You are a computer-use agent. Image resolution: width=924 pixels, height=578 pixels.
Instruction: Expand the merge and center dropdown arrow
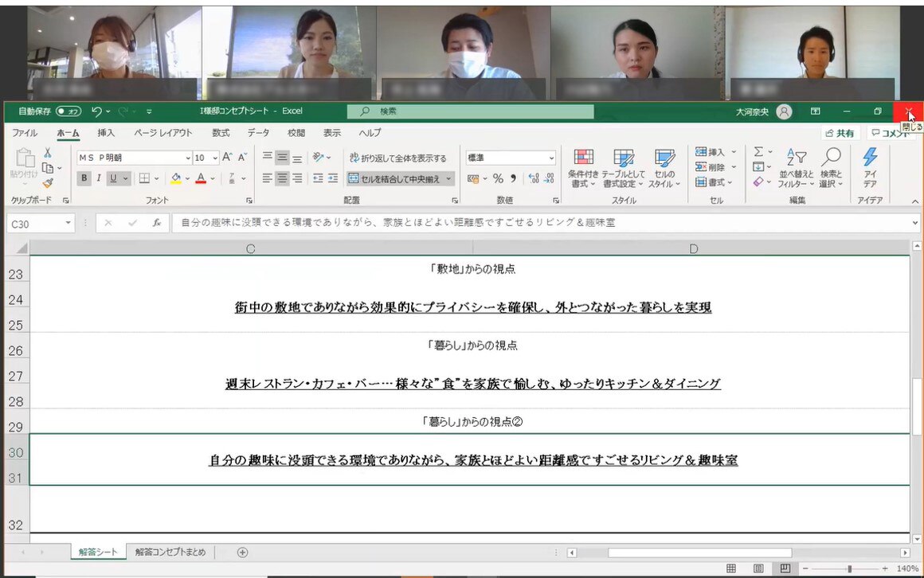(449, 178)
